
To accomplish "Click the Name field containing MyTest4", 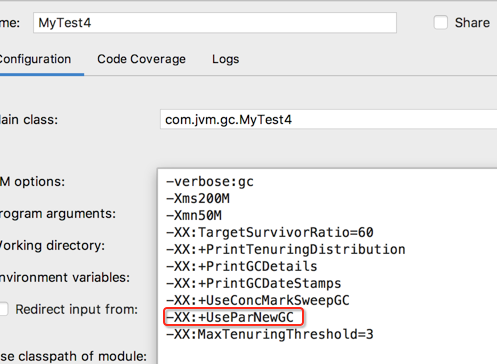I will click(x=215, y=23).
